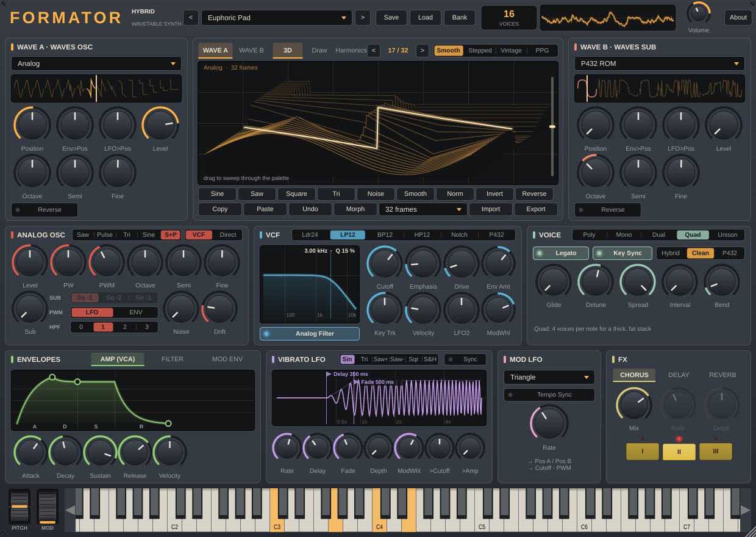Click the VCF Cutoff knob
Screen dimensions: 756x537
pos(385,264)
